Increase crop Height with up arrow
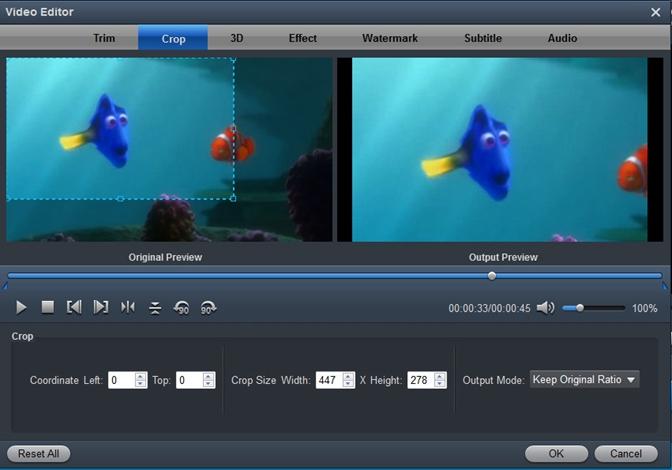 (440, 376)
